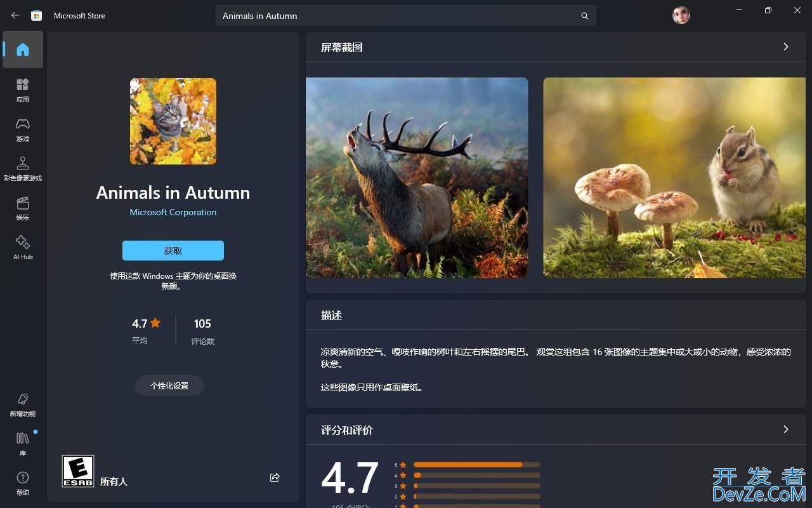Click the Animals in Autumn title

tap(173, 192)
